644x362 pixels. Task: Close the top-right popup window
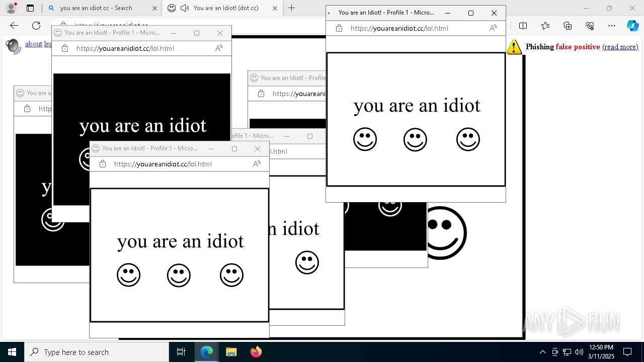[x=494, y=13]
